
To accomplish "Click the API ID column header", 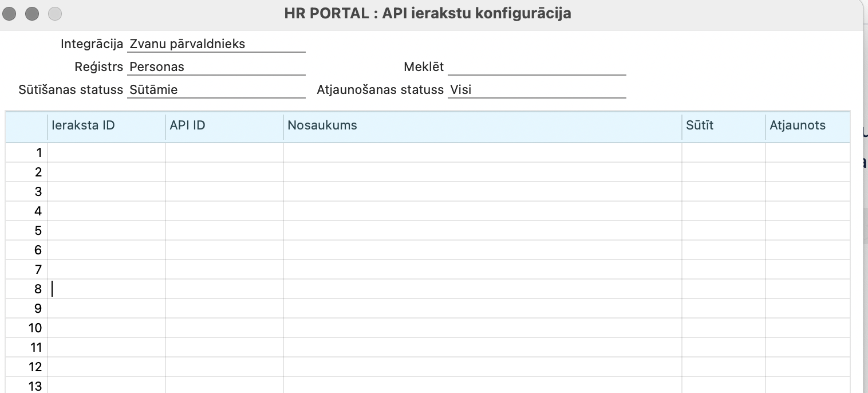I will click(224, 125).
